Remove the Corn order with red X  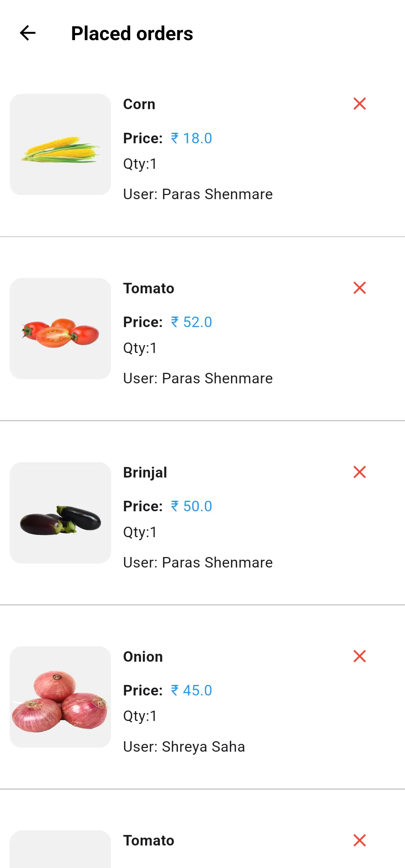click(x=359, y=104)
